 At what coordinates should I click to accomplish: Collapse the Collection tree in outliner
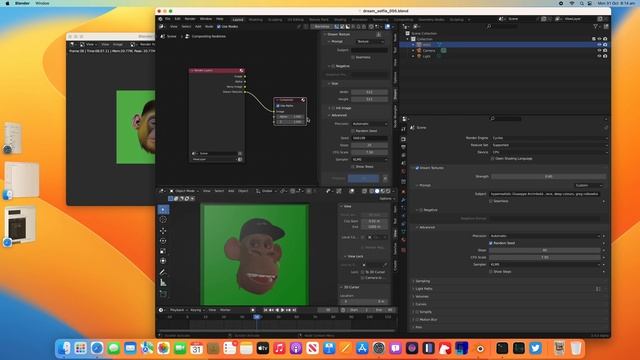(x=408, y=39)
